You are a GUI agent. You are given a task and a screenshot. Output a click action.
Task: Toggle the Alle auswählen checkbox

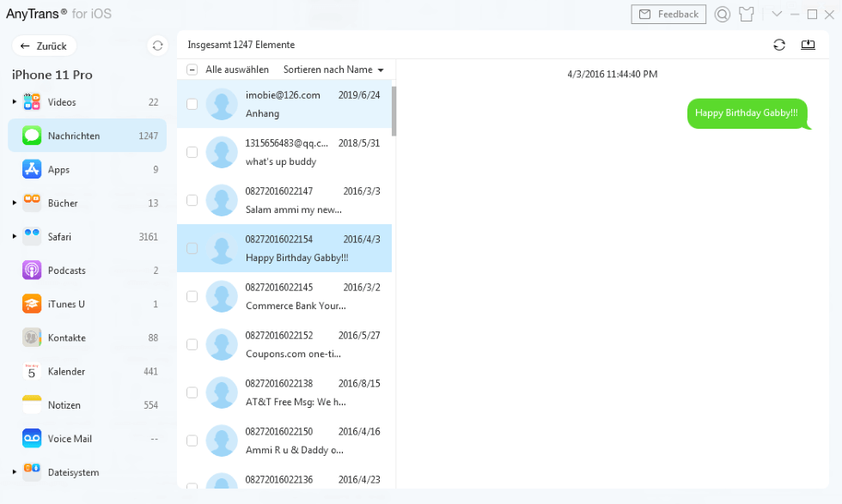point(192,70)
